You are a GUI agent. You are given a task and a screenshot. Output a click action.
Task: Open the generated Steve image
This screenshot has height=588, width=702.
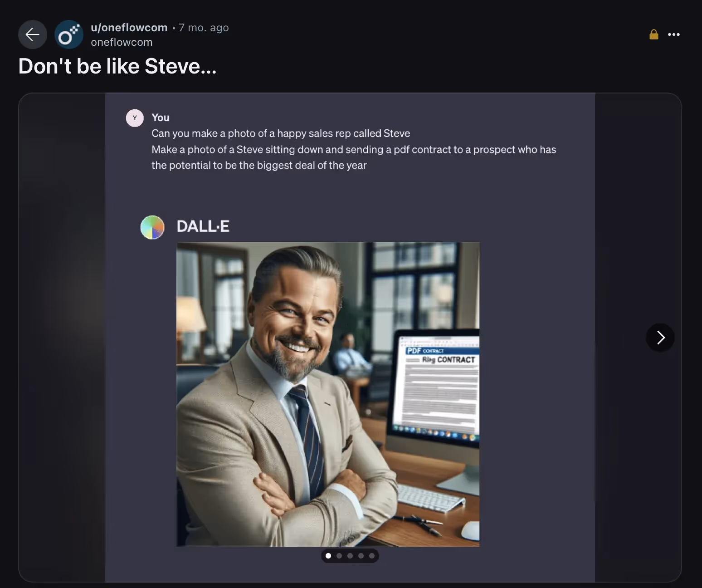tap(328, 394)
